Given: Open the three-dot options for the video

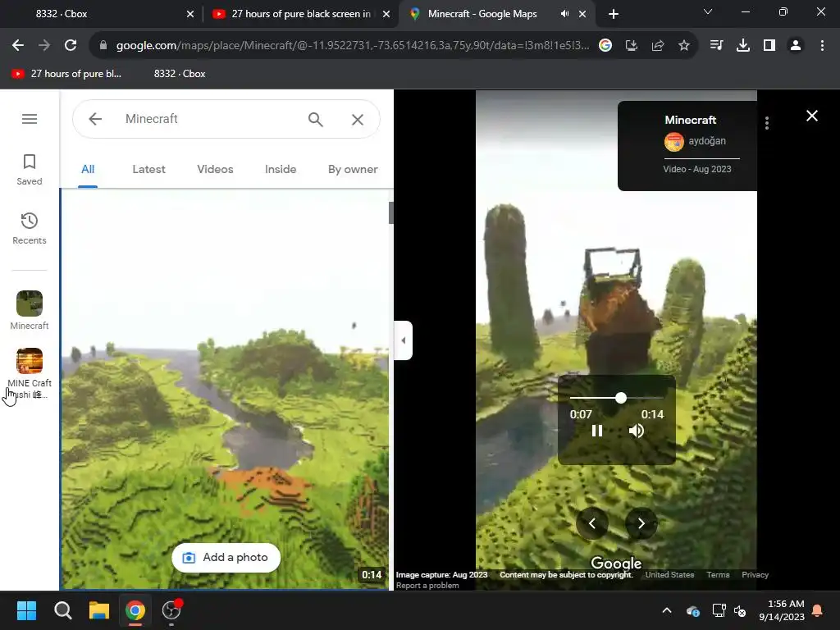Looking at the screenshot, I should [x=767, y=123].
